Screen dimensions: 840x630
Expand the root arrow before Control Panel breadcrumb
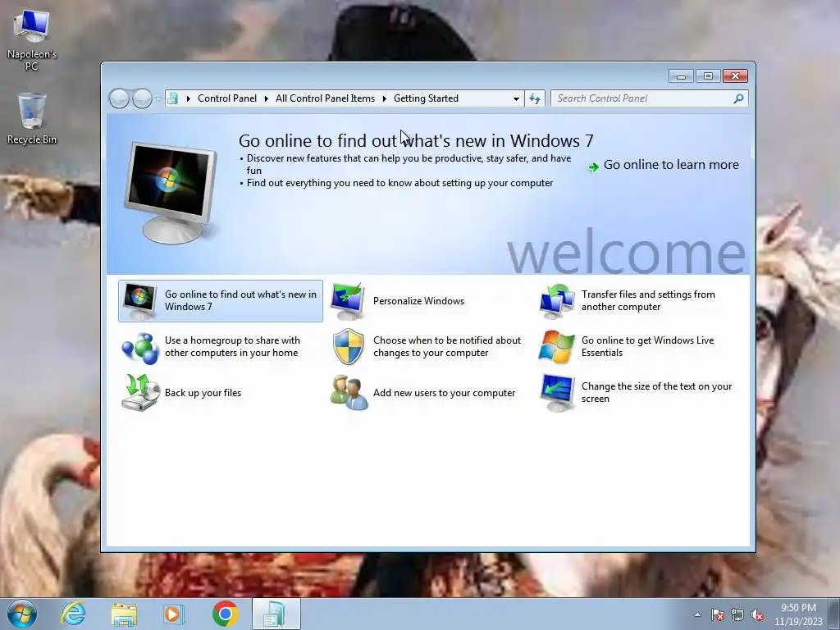tap(188, 98)
